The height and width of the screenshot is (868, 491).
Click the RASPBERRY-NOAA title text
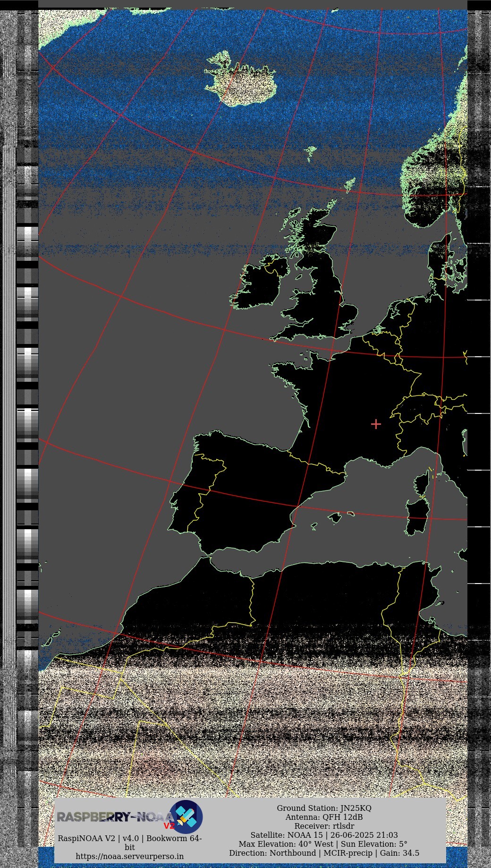click(115, 817)
